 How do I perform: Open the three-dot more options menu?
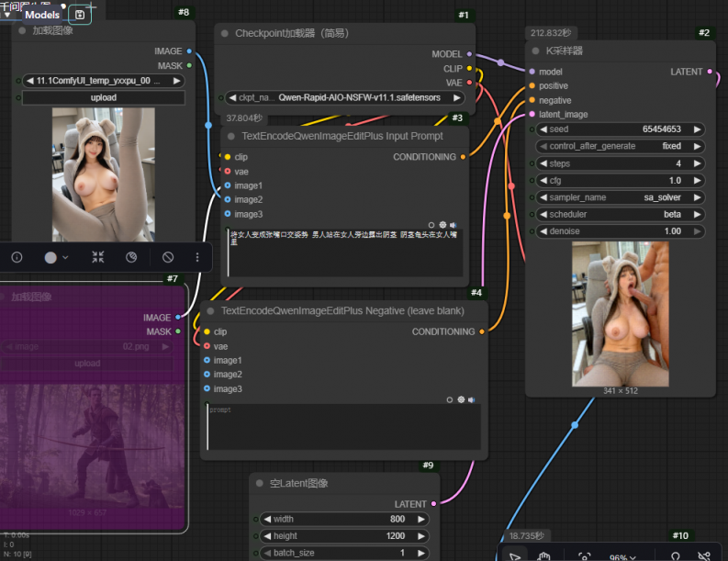197,258
